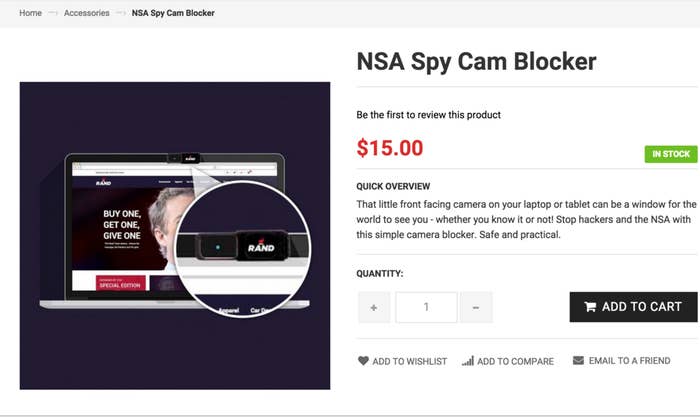Click the magnified RAND camera blocker circle

(242, 248)
